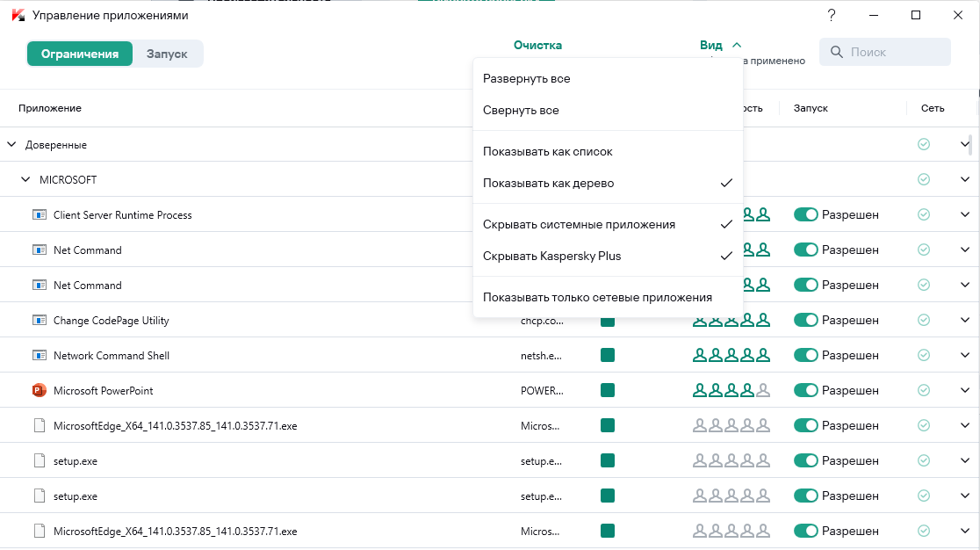This screenshot has height=550, width=980.
Task: Choose Показывать только сетевые приложения
Action: [x=597, y=298]
